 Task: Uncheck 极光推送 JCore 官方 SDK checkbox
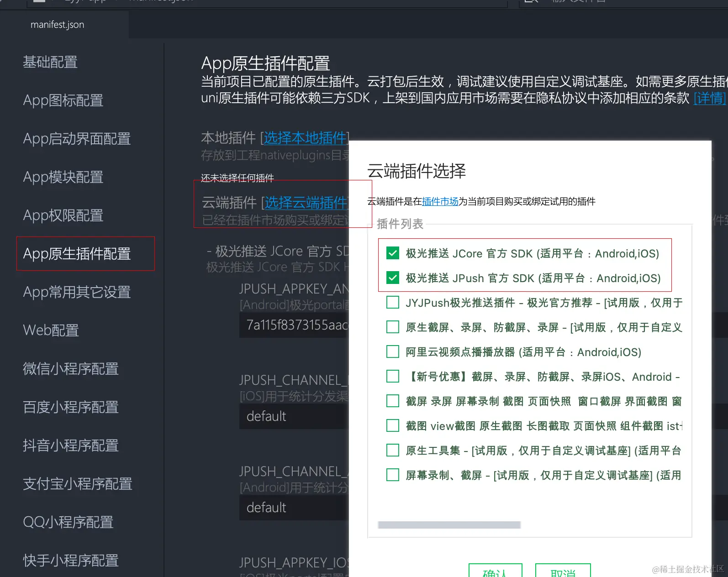tap(393, 253)
